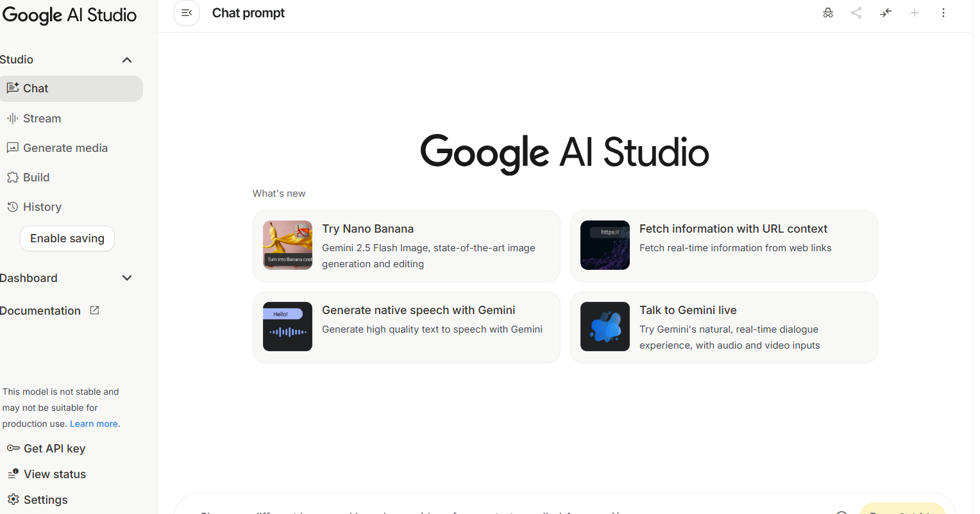The image size is (980, 514).
Task: Toggle the sidebar collapse button
Action: [x=187, y=13]
